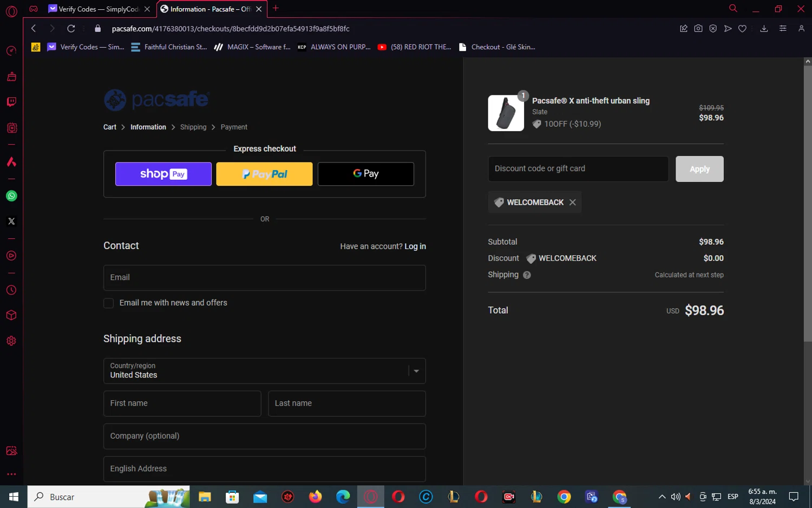Screen dimensions: 812x508
Task: Open the GX Corner gamepad icon
Action: tap(34, 9)
